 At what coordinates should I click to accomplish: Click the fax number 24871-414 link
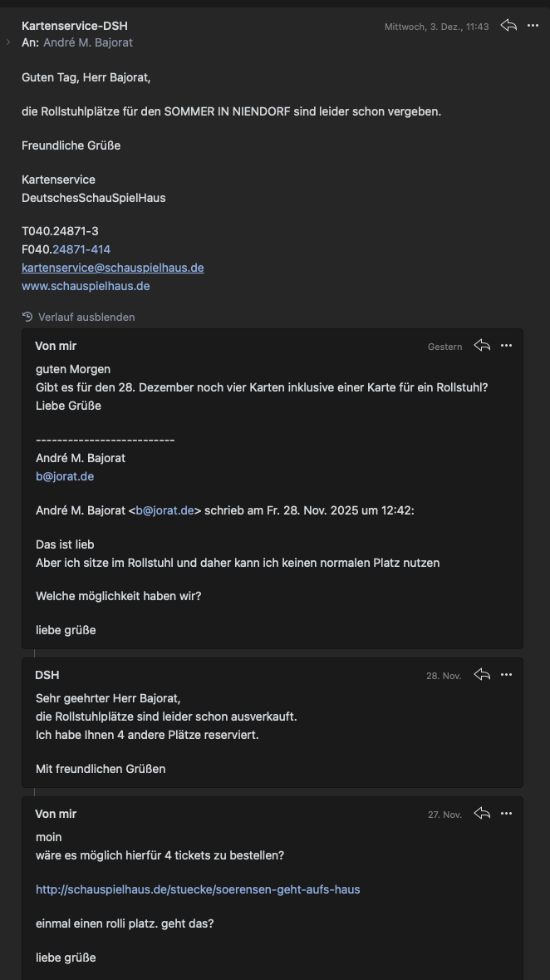[x=81, y=249]
